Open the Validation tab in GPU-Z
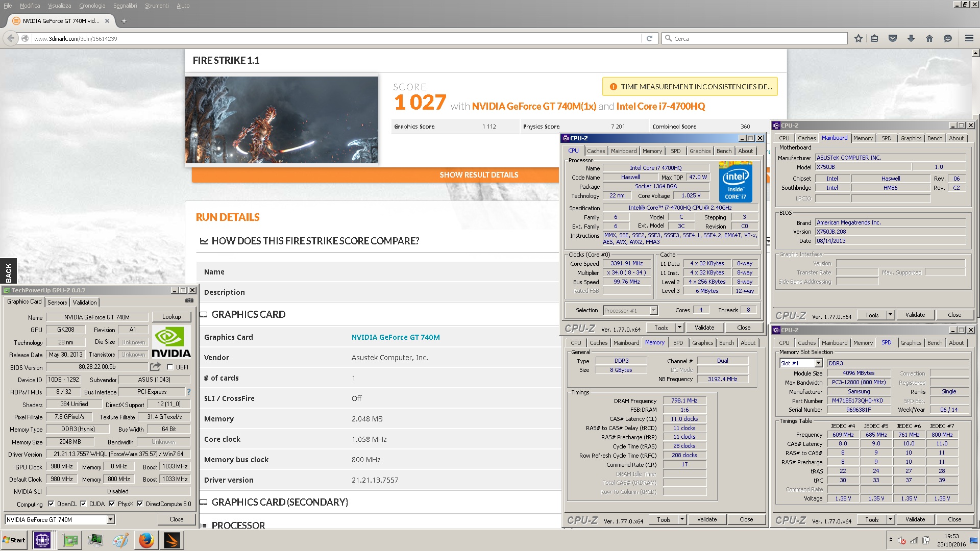Image resolution: width=980 pixels, height=551 pixels. point(85,303)
